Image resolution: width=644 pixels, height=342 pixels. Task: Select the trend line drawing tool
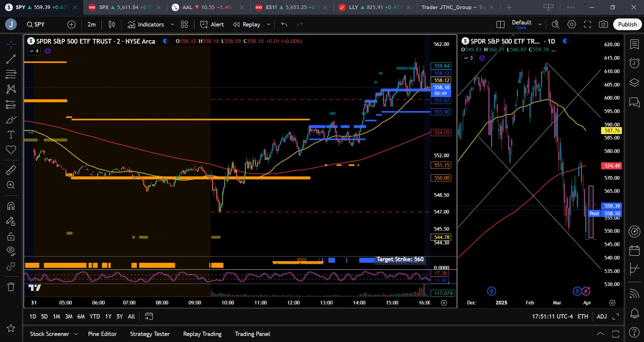[x=11, y=59]
